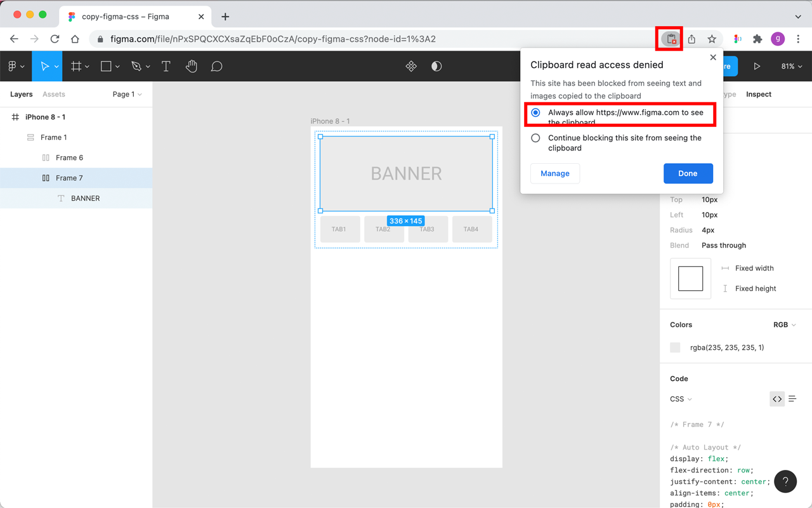Navigate back in browser
812x508 pixels.
click(14, 39)
